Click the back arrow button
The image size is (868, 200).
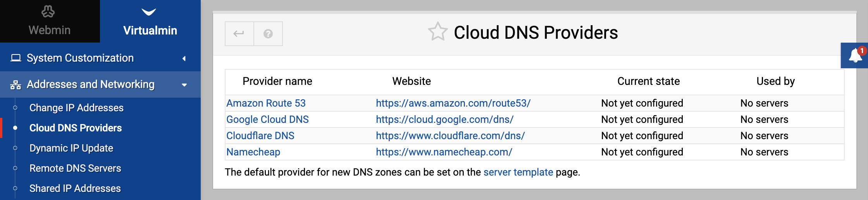tap(239, 34)
